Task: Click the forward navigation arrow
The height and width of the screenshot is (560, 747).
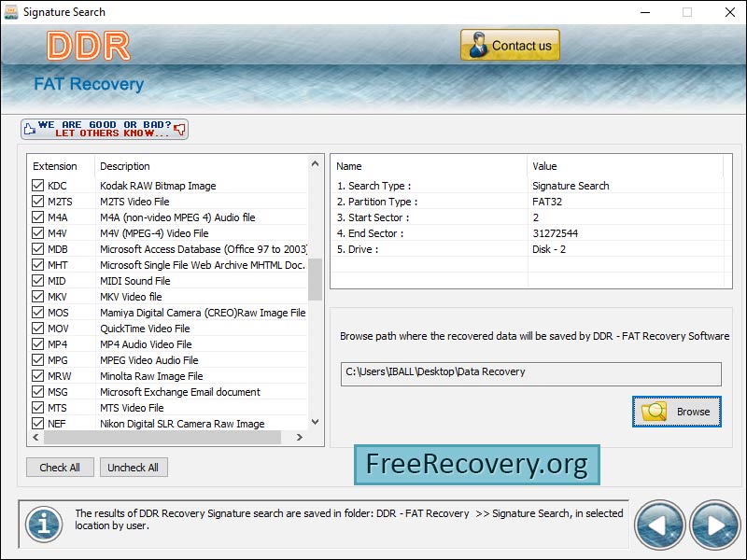Action: (x=713, y=525)
